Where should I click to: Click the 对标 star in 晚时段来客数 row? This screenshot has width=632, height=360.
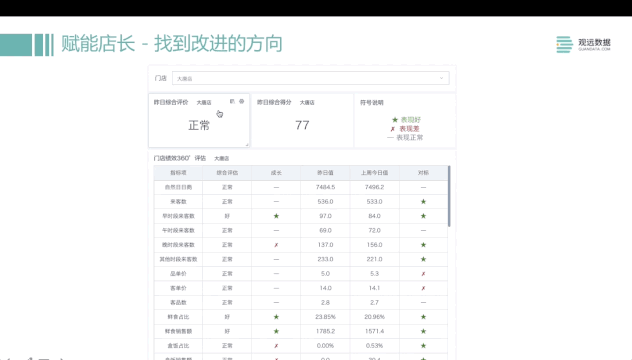(x=423, y=245)
